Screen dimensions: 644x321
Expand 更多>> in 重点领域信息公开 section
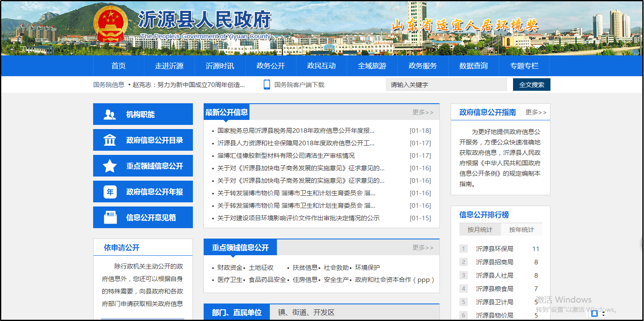423,248
